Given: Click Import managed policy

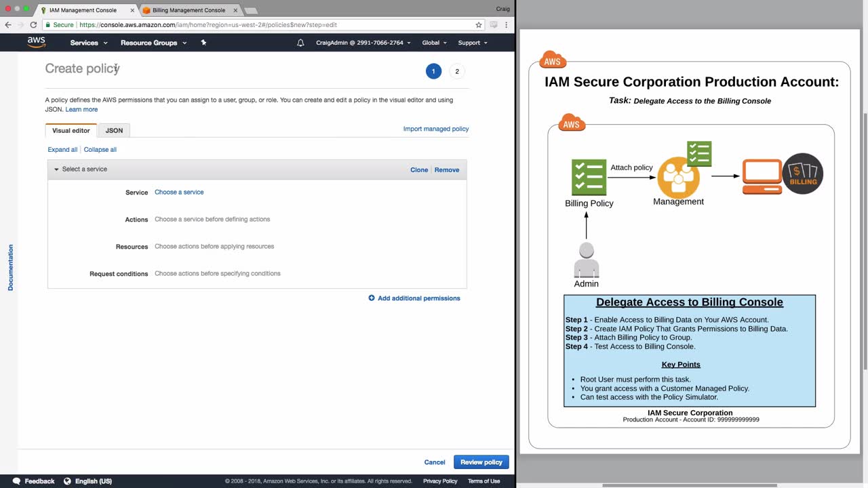Looking at the screenshot, I should coord(436,129).
